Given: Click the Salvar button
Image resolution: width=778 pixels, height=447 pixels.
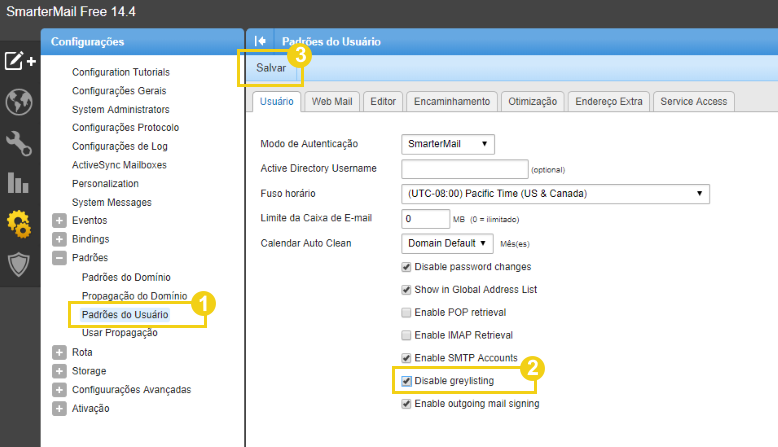Looking at the screenshot, I should (x=271, y=68).
